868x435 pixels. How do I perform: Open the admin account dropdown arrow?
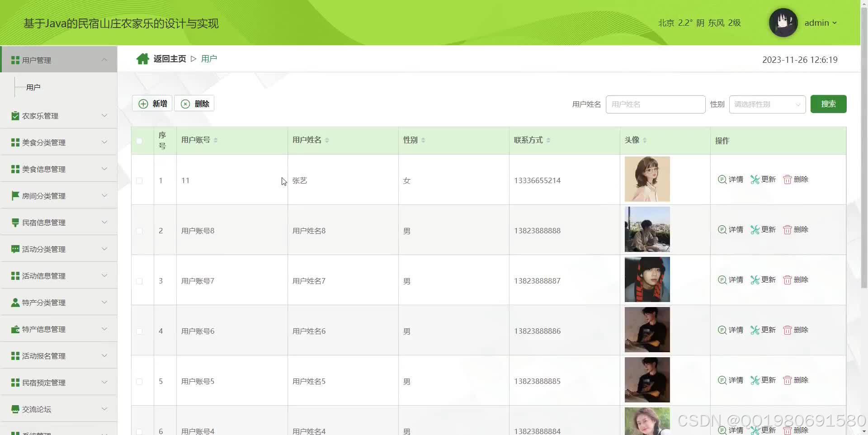click(x=835, y=23)
